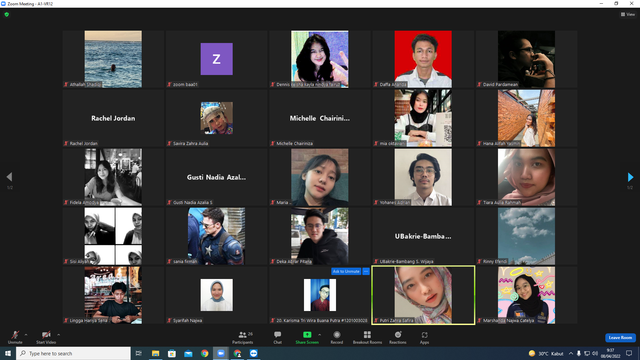This screenshot has height=360, width=640.
Task: Click the active Zoom taskbar icon
Action: (x=221, y=353)
